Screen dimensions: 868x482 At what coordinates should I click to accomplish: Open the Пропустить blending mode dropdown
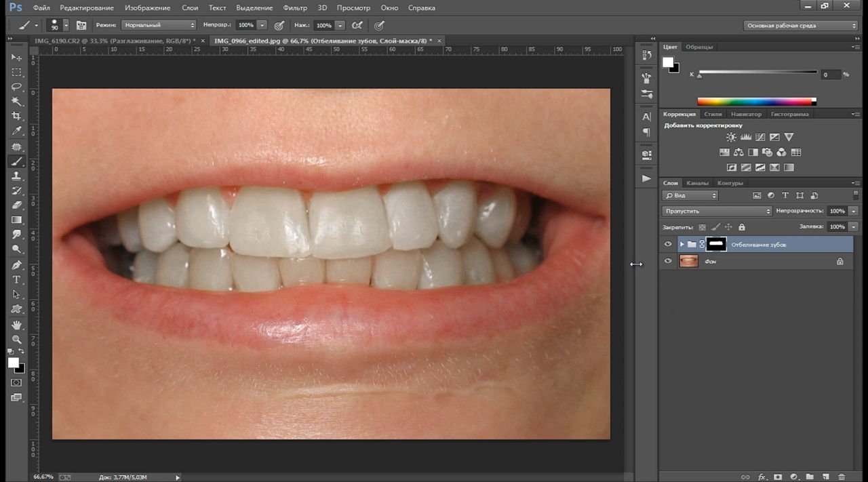point(717,211)
